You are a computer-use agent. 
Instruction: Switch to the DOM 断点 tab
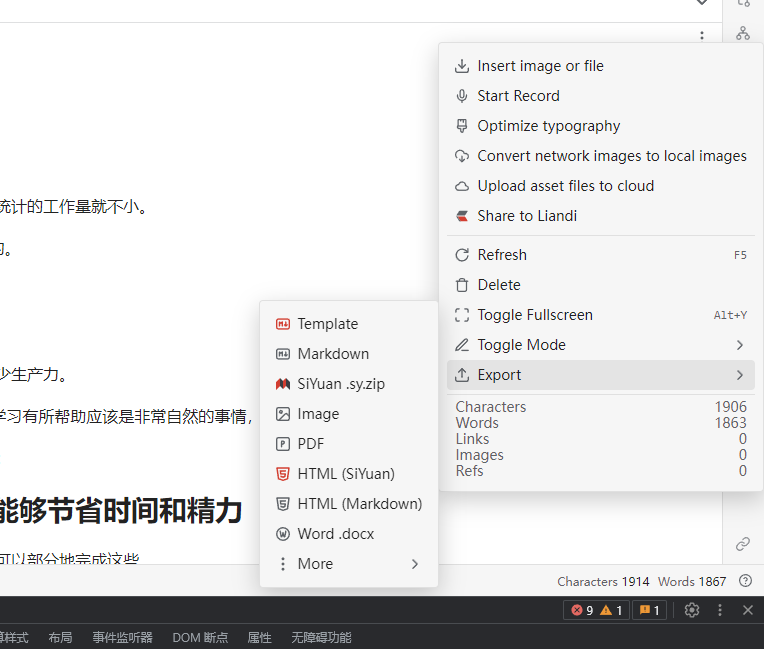(x=200, y=637)
